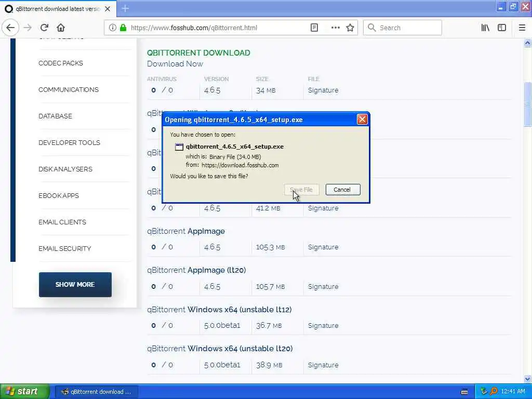Screen dimensions: 532x399
Task: Close the Opening qbittorrent setup dialog
Action: tap(362, 119)
